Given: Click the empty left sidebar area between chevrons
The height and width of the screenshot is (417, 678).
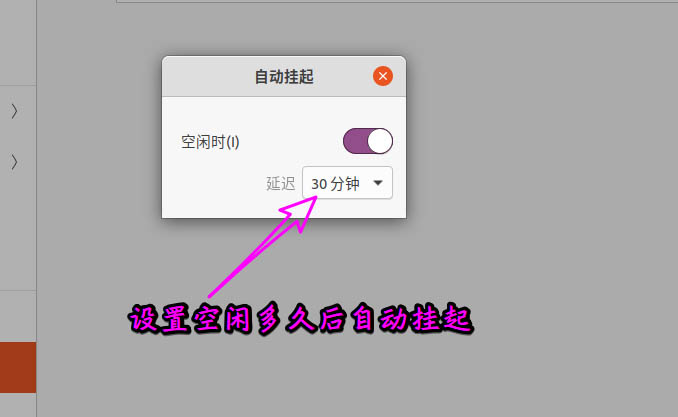Looking at the screenshot, I should pyautogui.click(x=17, y=136).
